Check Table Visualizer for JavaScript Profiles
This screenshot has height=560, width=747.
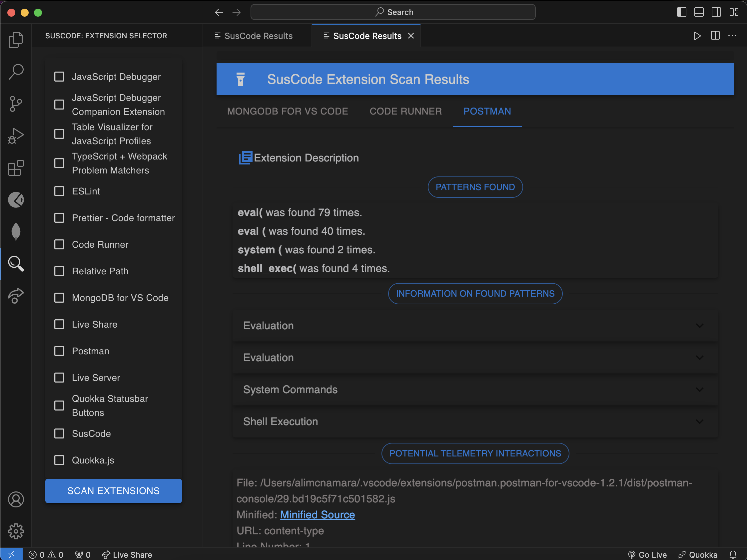(59, 134)
